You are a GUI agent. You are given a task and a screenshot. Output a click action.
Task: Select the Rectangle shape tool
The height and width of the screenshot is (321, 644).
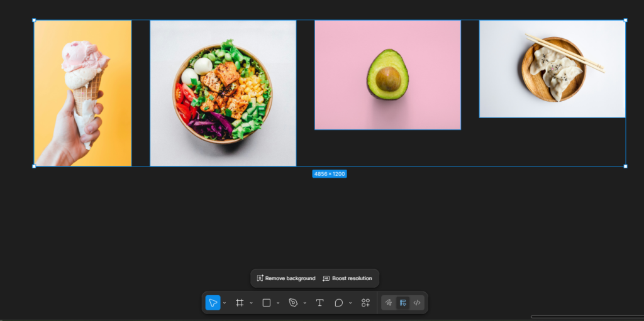pyautogui.click(x=267, y=303)
